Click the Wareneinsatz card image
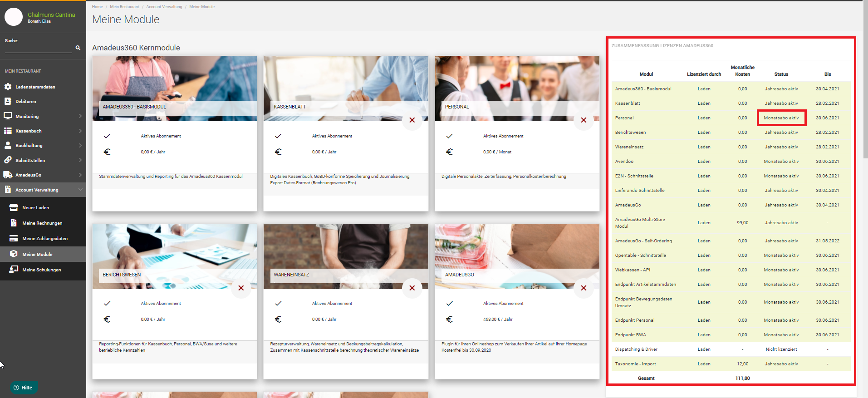The image size is (868, 398). (346, 256)
